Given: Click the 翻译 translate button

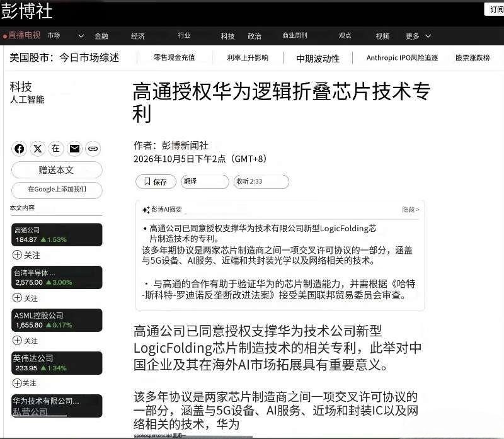Looking at the screenshot, I should pos(205,182).
